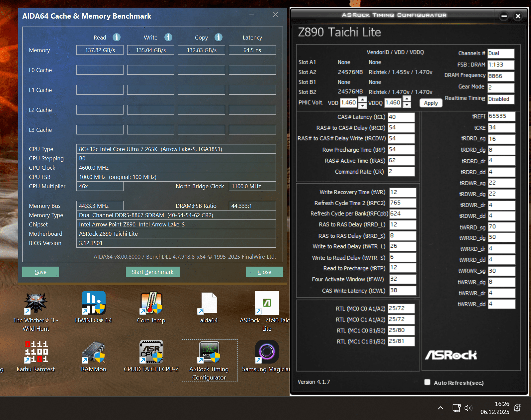Click the DRAM Frequency field 8866
Image resolution: width=531 pixels, height=420 pixels.
click(x=501, y=76)
